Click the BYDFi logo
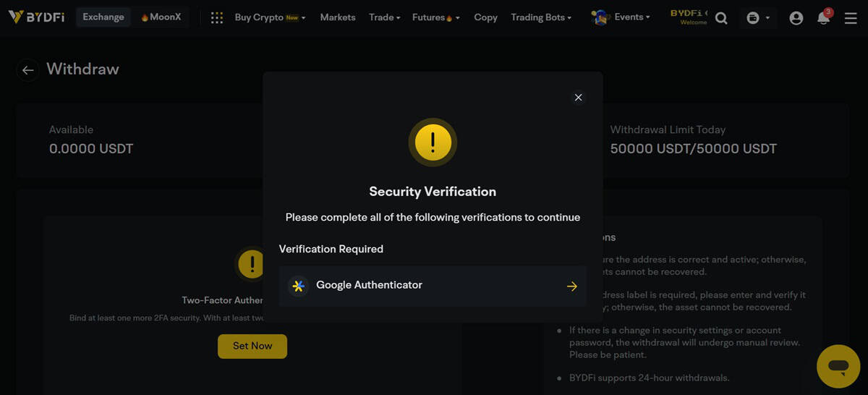Screen dimensions: 868x395 tap(36, 17)
